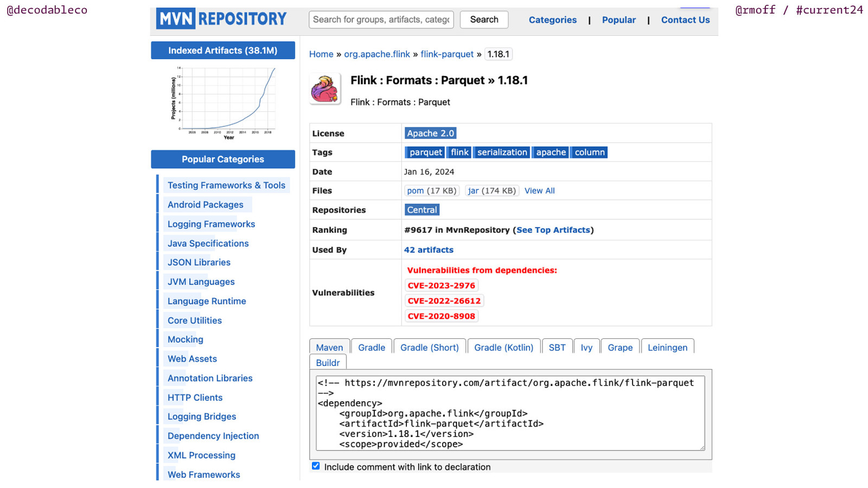Open Java Specifications category

(x=208, y=243)
